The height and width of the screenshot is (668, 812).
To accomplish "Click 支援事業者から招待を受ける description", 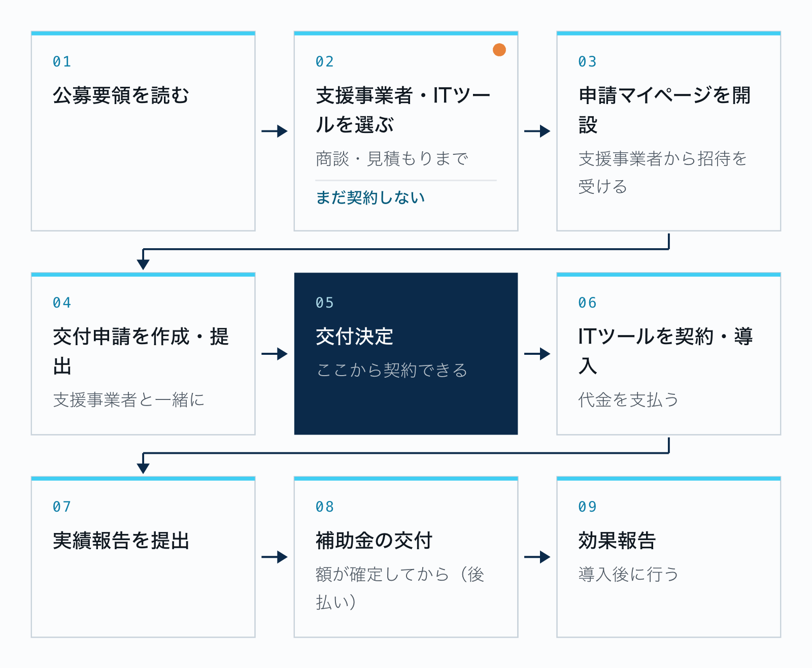I will pyautogui.click(x=663, y=173).
